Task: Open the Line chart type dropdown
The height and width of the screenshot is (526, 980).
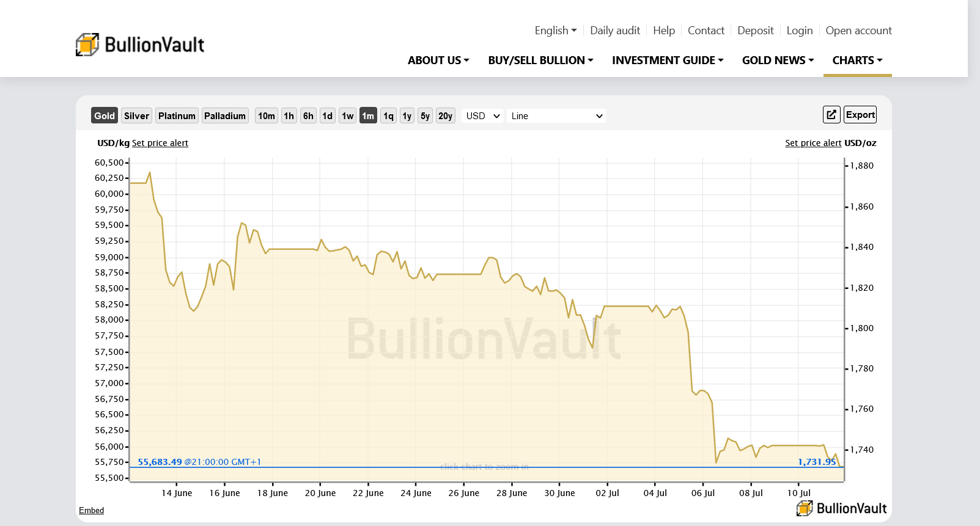Action: click(556, 115)
